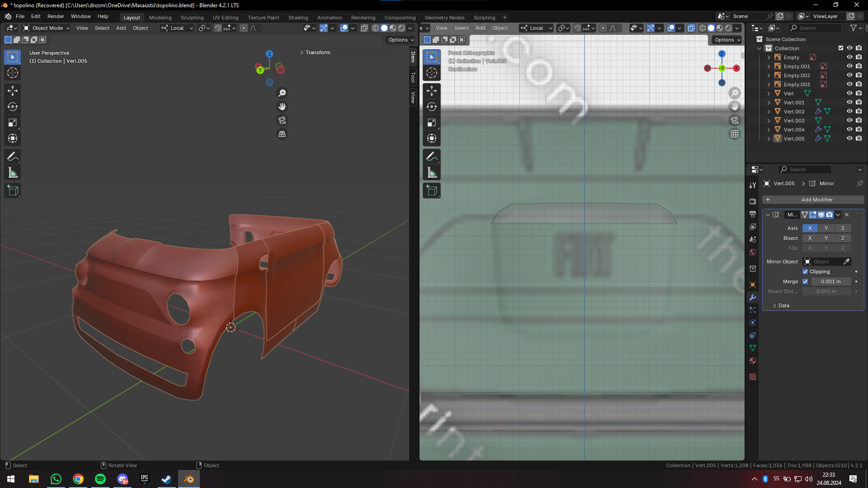Toggle camera view in left viewport
This screenshot has height=488, width=868.
[282, 120]
